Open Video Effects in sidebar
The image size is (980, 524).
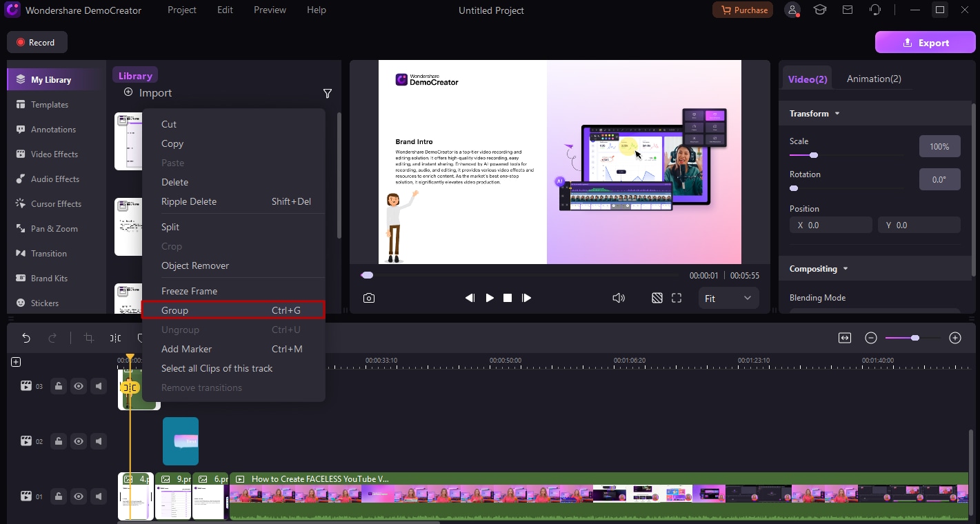57,154
